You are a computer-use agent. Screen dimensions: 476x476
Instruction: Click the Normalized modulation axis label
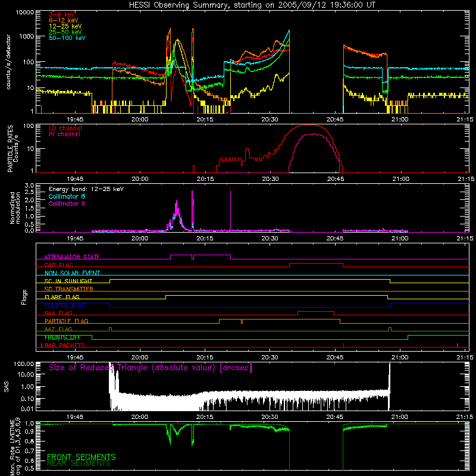15,208
